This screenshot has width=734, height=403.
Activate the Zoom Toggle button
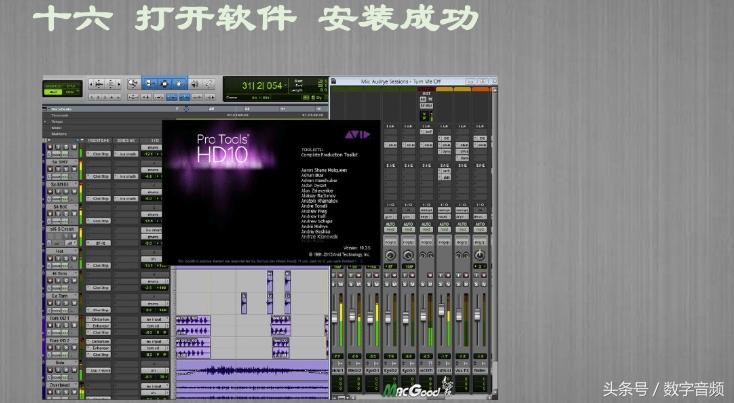tap(133, 97)
